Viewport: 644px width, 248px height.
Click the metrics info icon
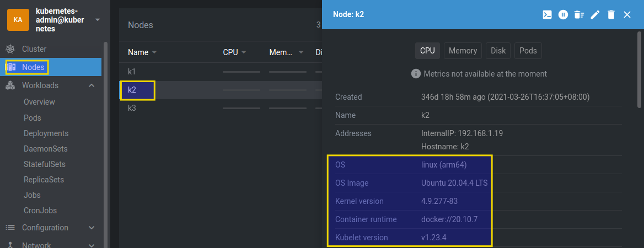tap(416, 74)
